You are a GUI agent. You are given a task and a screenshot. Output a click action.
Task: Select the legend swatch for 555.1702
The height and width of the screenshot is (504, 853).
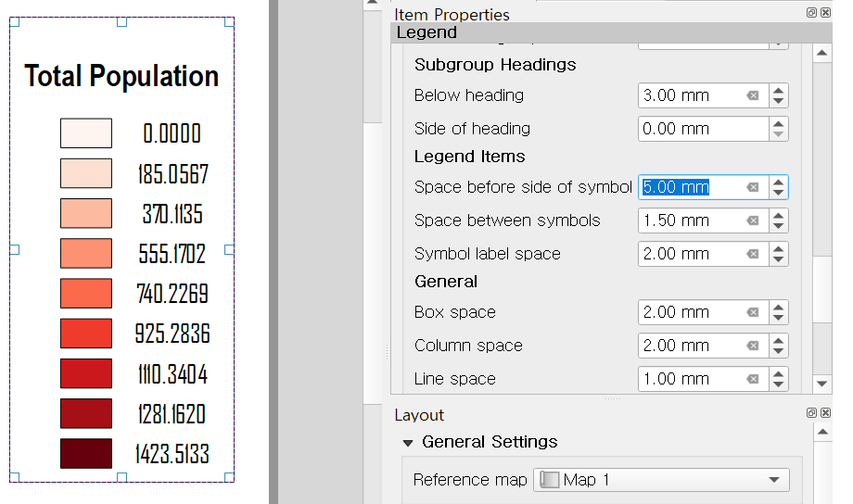pyautogui.click(x=86, y=253)
